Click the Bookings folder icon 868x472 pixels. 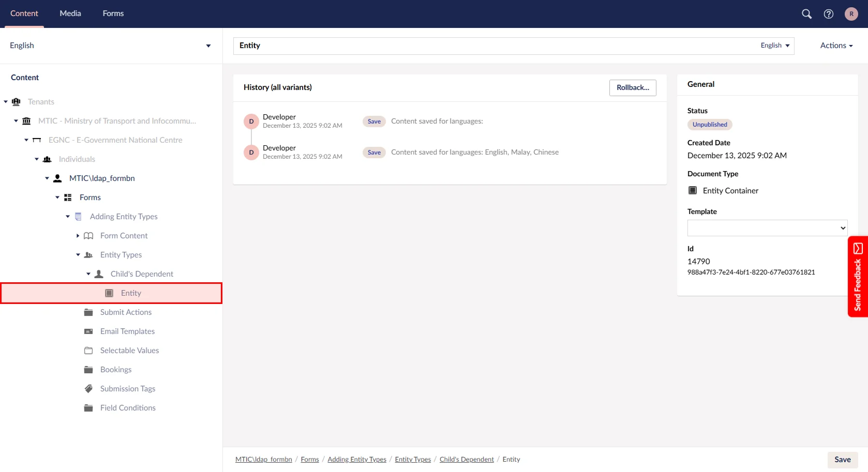pos(88,370)
